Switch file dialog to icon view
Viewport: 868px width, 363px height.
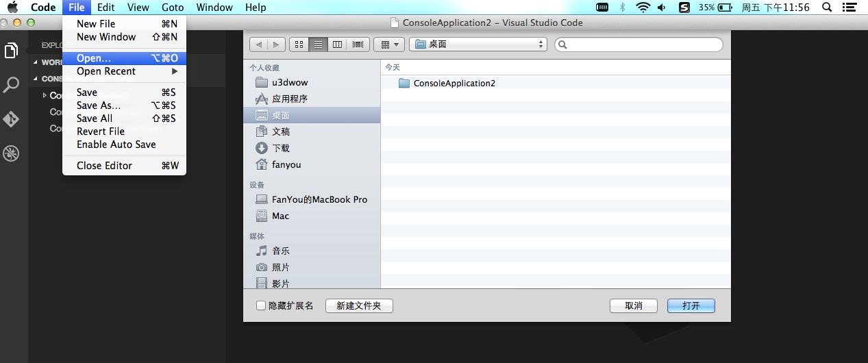[299, 45]
